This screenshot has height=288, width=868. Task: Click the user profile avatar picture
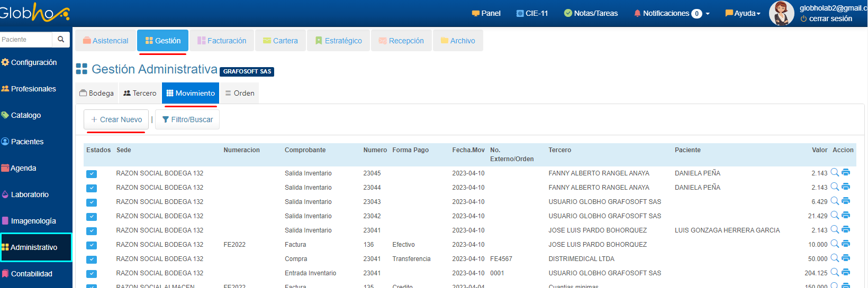pos(781,13)
